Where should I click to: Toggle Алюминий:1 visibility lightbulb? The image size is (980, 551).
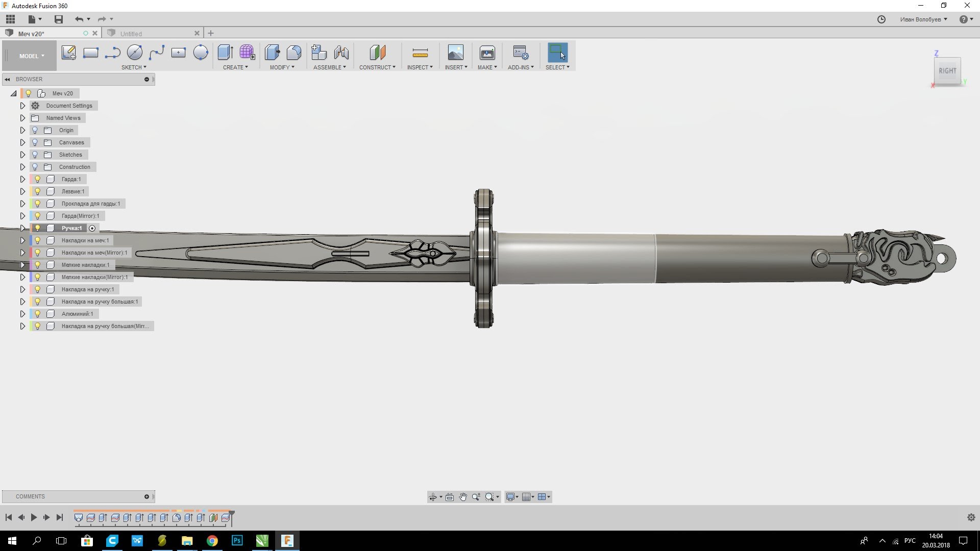(x=37, y=314)
